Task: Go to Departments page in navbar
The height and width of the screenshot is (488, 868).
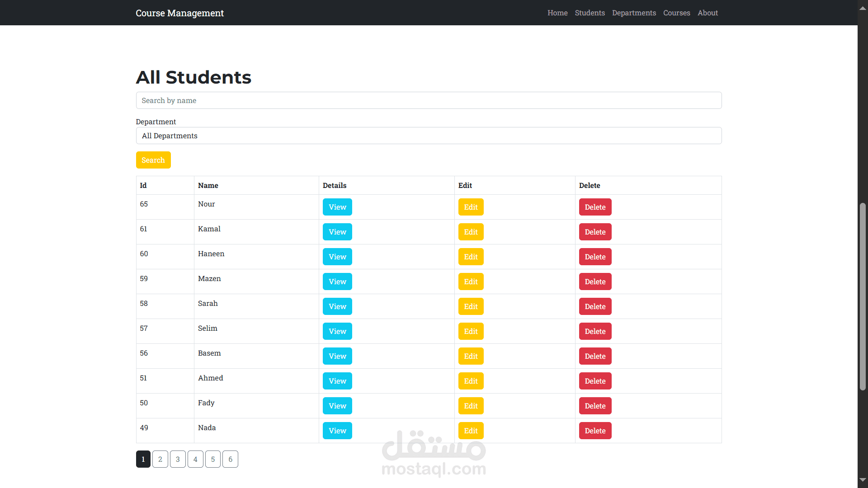Action: tap(634, 13)
